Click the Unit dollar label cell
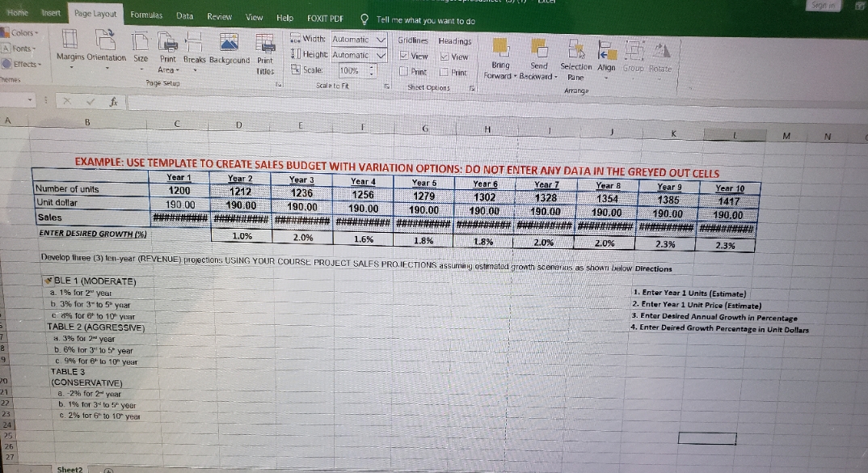 (x=91, y=203)
